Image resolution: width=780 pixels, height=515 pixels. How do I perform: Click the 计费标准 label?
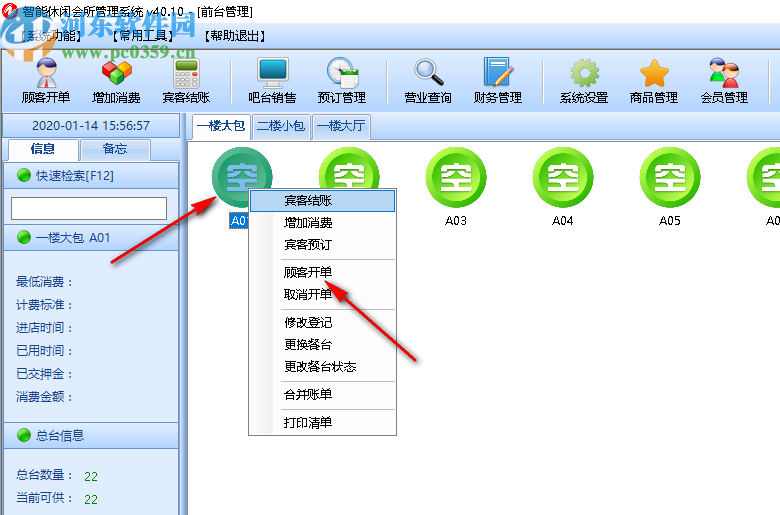click(44, 305)
